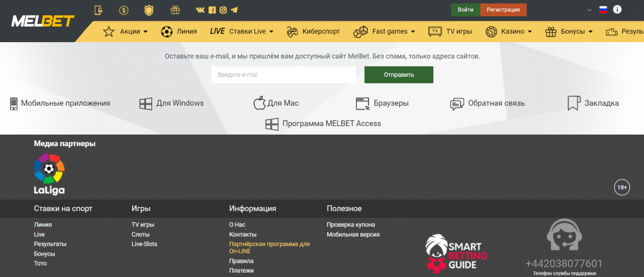Image resolution: width=644 pixels, height=277 pixels.
Task: Expand the Акции dropdown arrow
Action: click(145, 31)
